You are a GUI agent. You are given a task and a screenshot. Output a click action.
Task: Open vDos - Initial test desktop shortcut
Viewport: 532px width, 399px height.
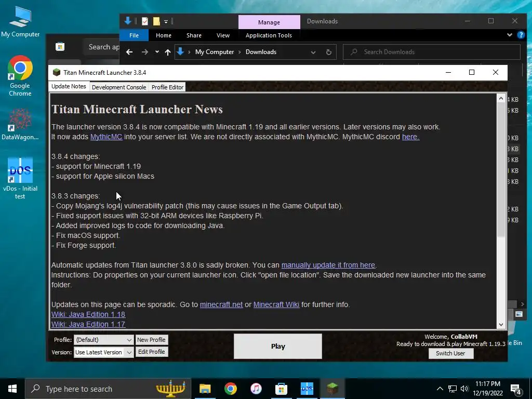[20, 178]
